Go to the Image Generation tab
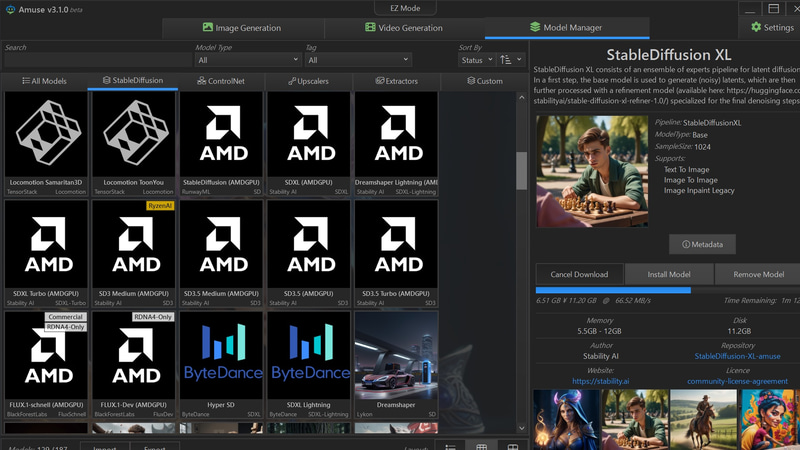 tap(242, 28)
